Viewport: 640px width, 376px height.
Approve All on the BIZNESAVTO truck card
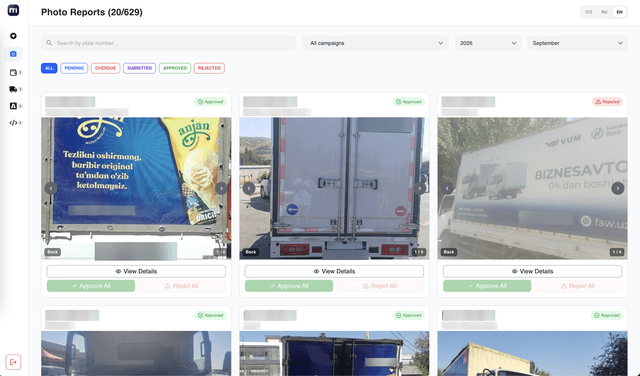[487, 286]
